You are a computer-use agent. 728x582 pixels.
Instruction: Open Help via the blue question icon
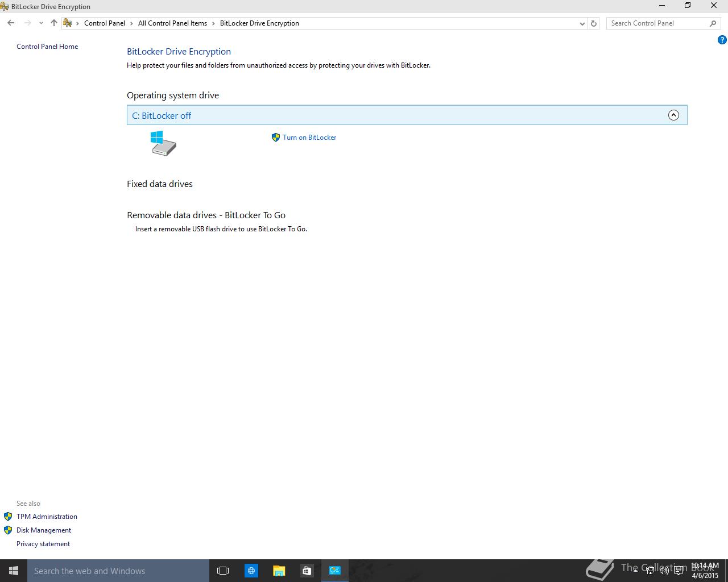tap(722, 40)
